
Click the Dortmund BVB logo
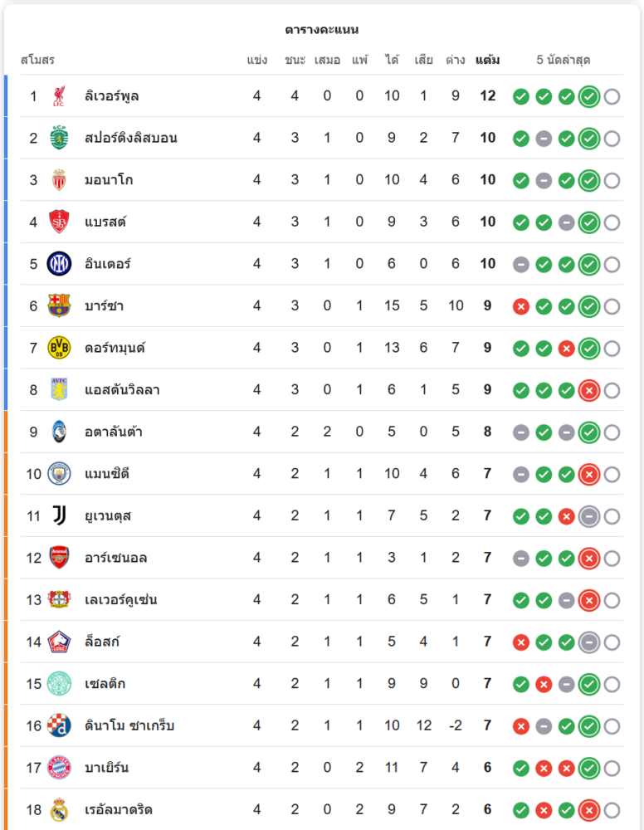pyautogui.click(x=59, y=348)
